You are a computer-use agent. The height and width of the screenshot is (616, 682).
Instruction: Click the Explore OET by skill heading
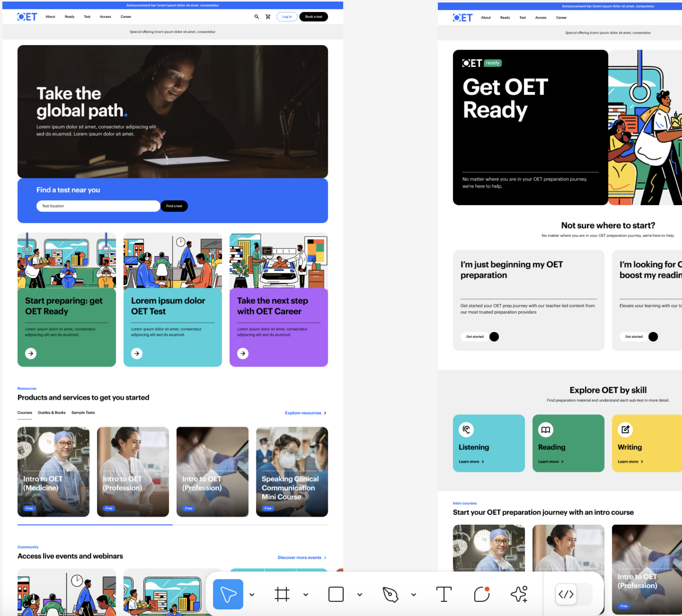pyautogui.click(x=608, y=390)
